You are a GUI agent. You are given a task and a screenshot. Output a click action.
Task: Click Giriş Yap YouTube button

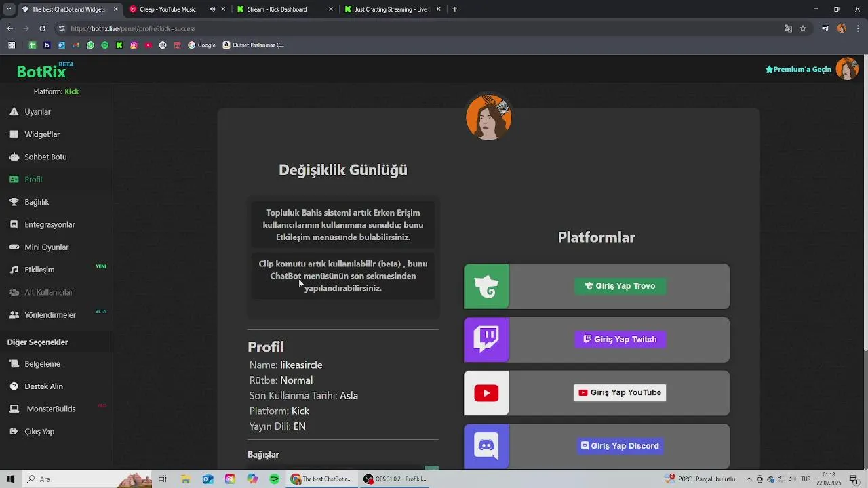[620, 393]
